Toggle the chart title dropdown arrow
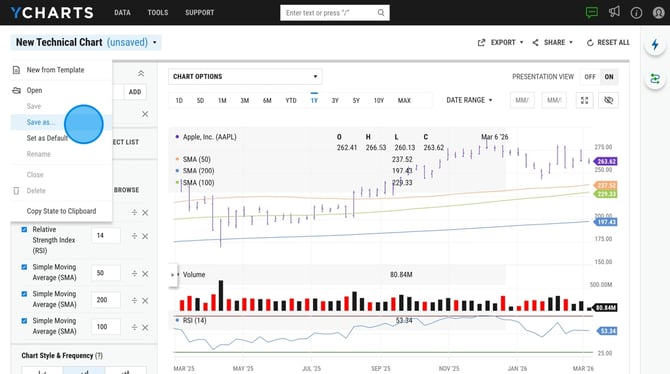 (x=155, y=43)
